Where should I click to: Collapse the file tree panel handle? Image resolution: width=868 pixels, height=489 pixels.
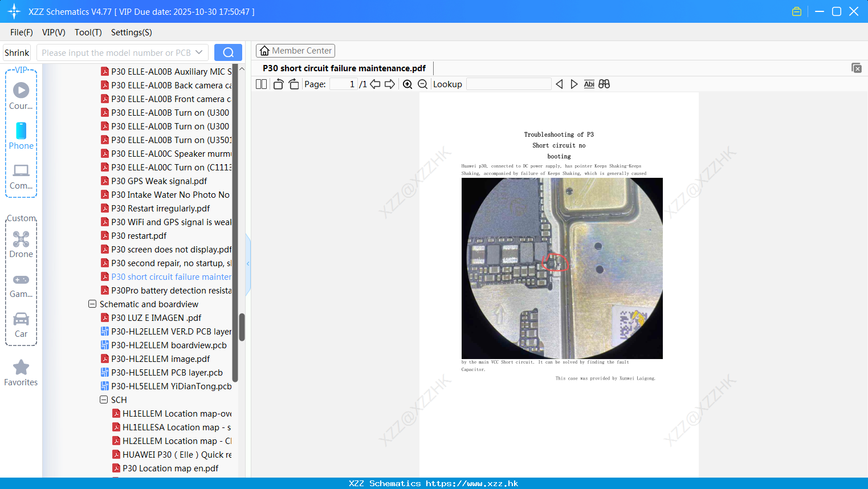pos(248,264)
